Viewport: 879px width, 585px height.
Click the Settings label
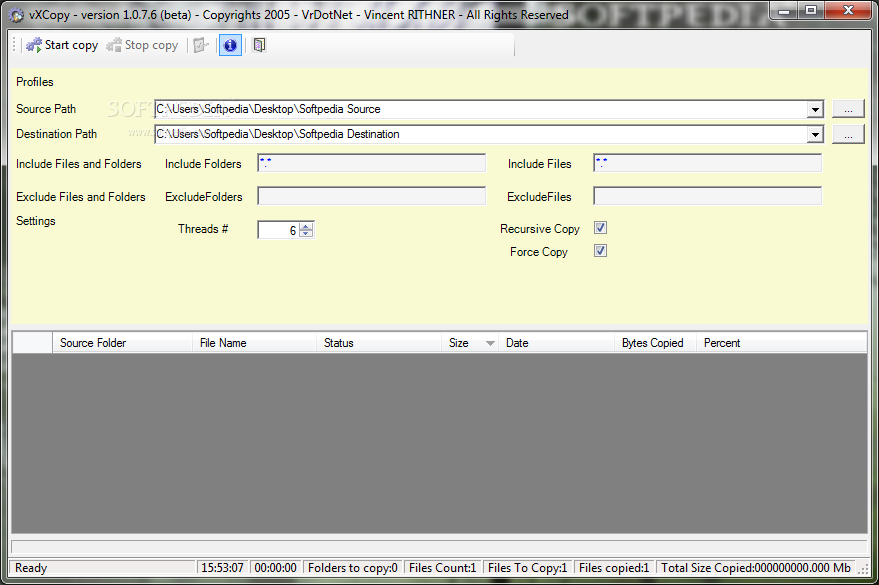36,221
